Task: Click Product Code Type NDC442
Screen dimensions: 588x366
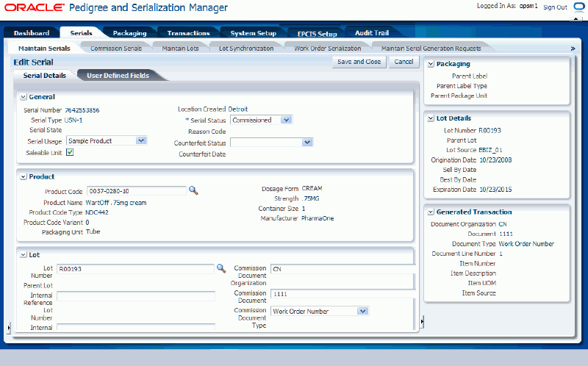Action: [97, 212]
